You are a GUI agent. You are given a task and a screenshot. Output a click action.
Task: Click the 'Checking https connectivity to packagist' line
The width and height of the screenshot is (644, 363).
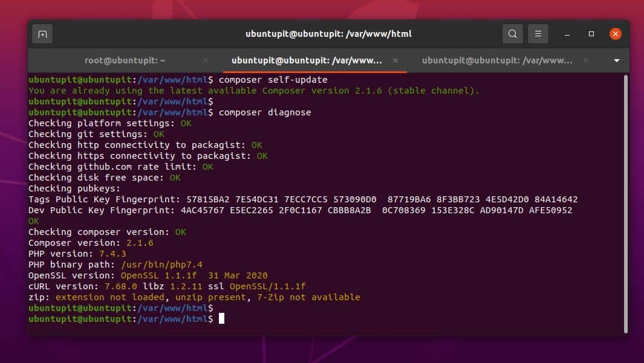point(148,156)
